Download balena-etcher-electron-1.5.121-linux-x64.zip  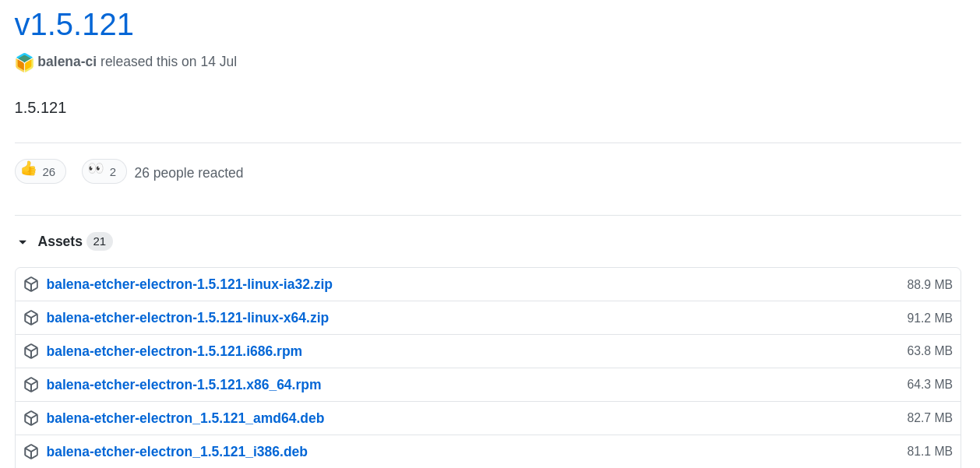(x=187, y=318)
